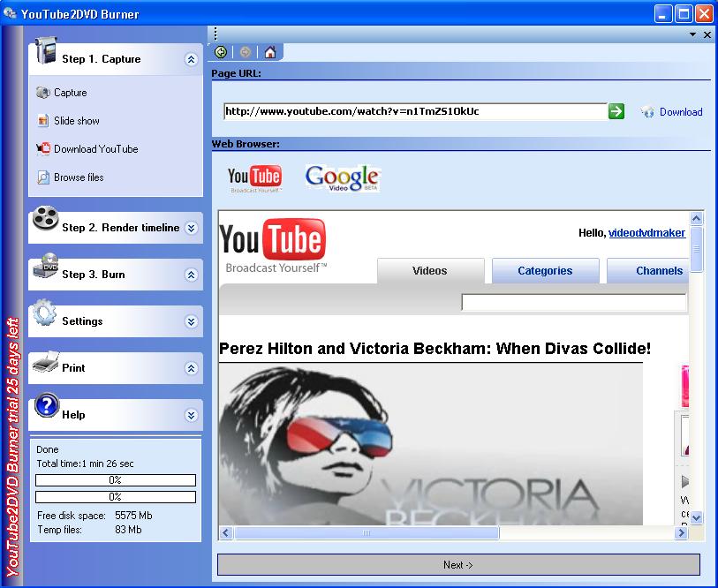Select the Videos tab on YouTube

click(x=430, y=271)
